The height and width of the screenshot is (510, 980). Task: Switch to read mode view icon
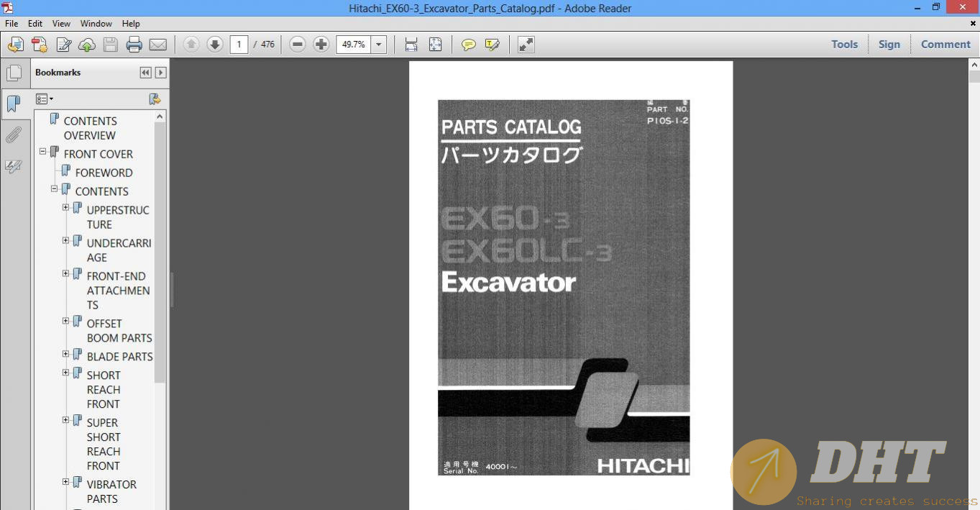click(526, 45)
